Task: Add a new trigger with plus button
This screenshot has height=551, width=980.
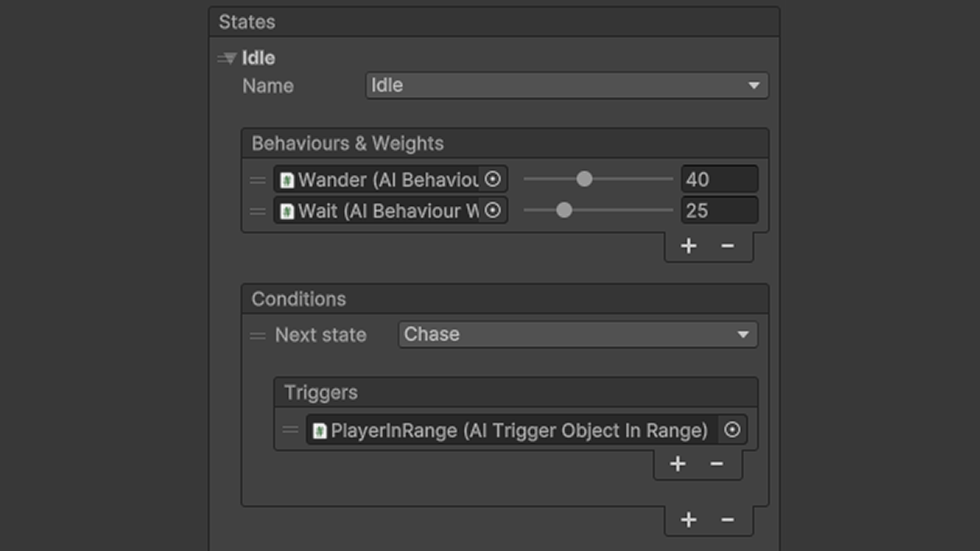Action: [x=677, y=464]
